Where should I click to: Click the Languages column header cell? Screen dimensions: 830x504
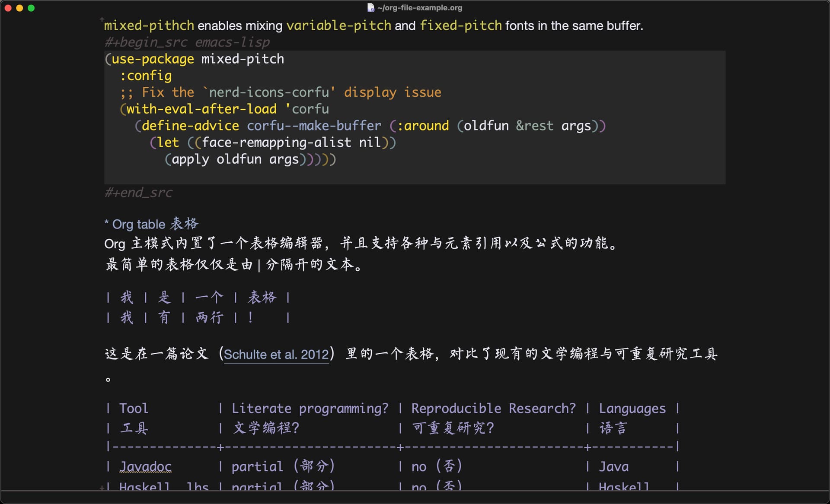point(632,409)
